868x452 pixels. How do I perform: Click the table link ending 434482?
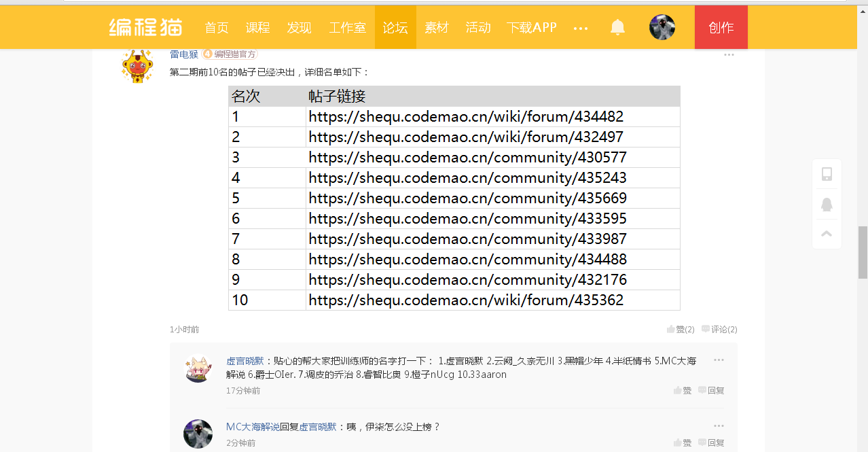click(466, 117)
